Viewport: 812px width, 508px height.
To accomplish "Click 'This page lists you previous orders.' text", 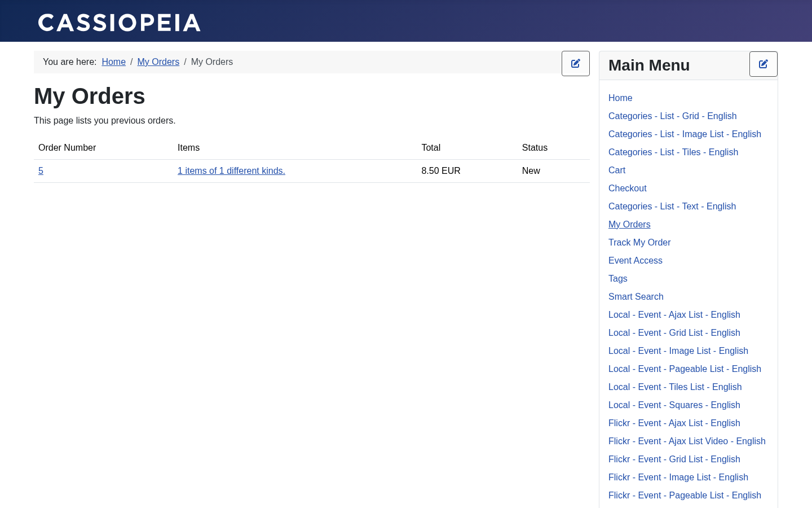I will [105, 121].
